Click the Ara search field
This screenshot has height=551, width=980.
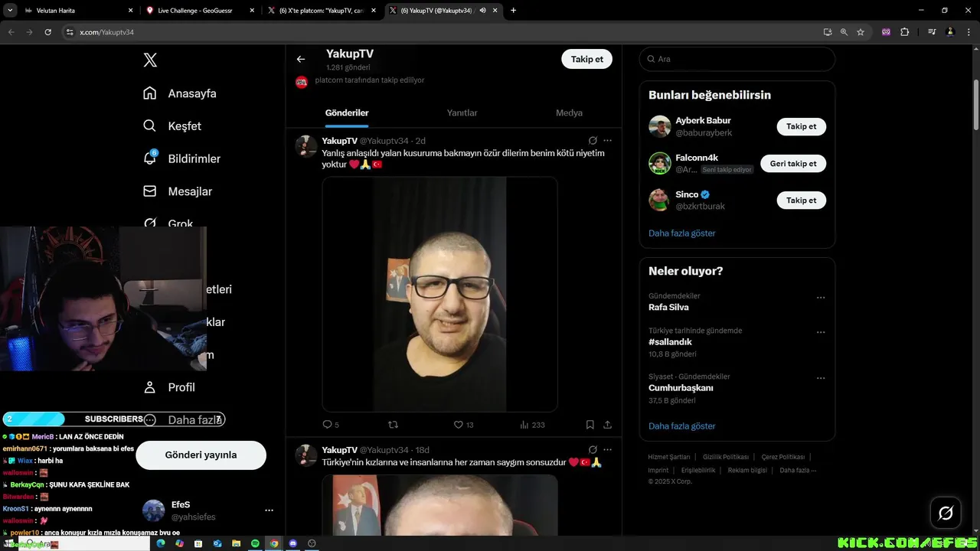[737, 59]
